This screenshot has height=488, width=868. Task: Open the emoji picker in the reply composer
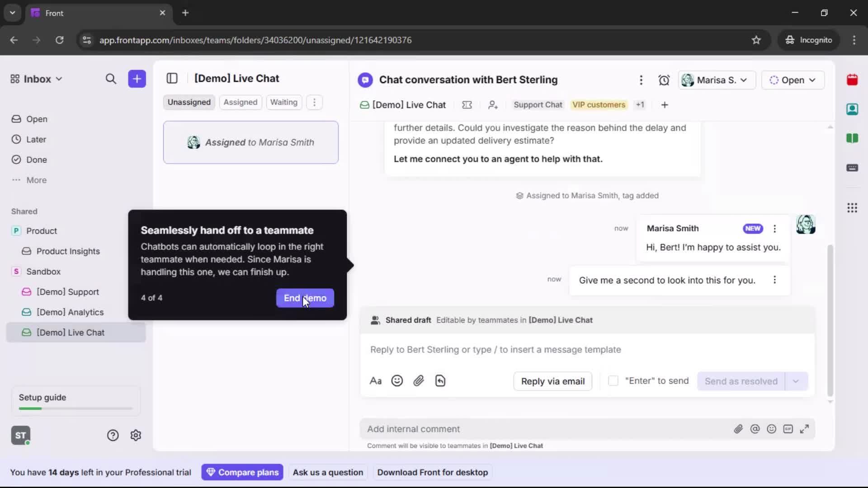pyautogui.click(x=397, y=381)
